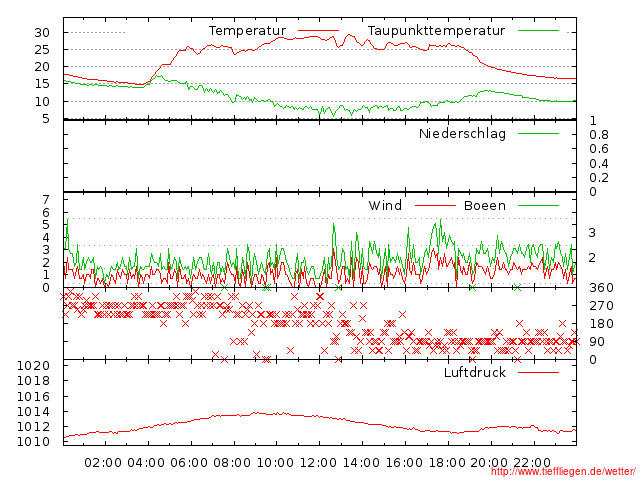Click the 1020 pressure axis value
The height and width of the screenshot is (480, 640).
pyautogui.click(x=33, y=366)
